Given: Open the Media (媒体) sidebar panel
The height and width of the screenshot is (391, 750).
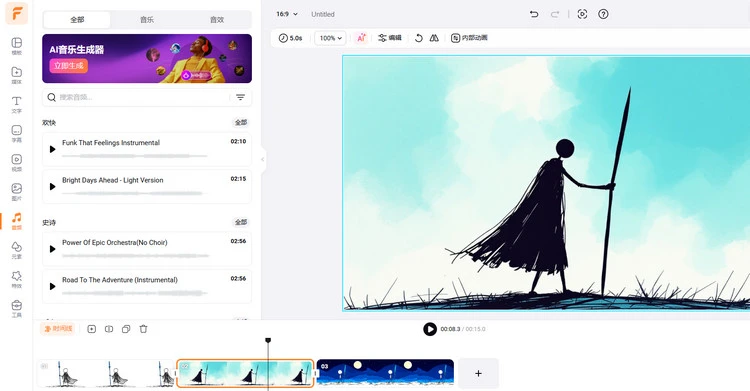Looking at the screenshot, I should (x=16, y=75).
